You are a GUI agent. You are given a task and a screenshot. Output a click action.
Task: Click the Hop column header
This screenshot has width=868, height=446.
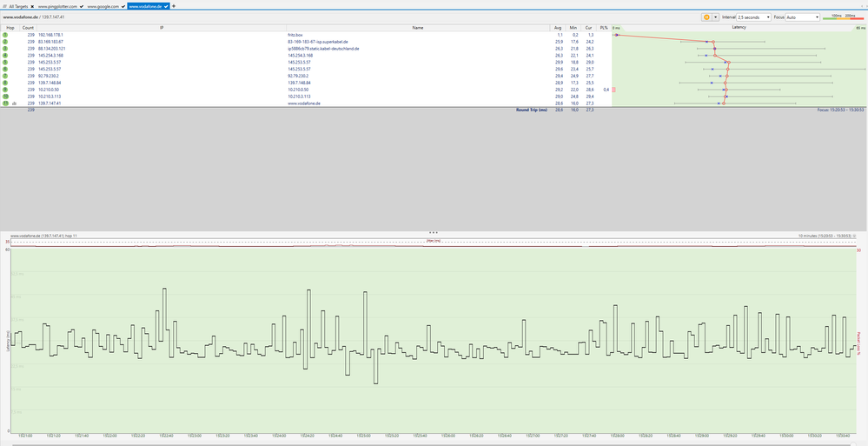(x=10, y=27)
